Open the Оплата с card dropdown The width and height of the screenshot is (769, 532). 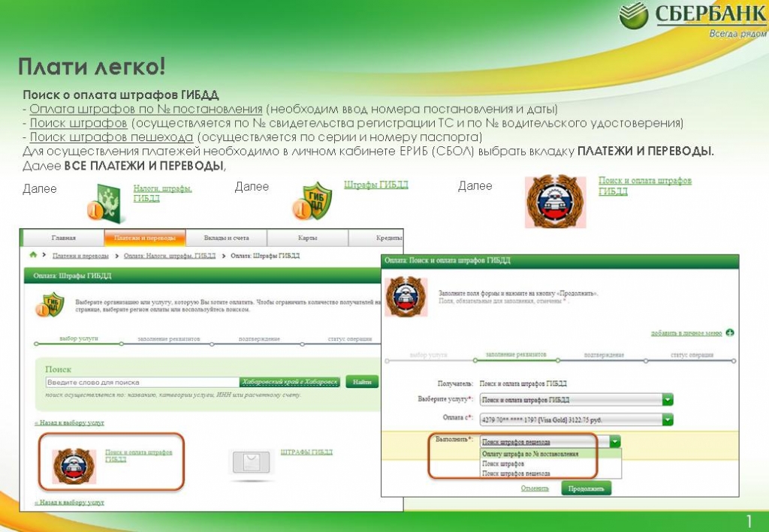click(x=668, y=419)
